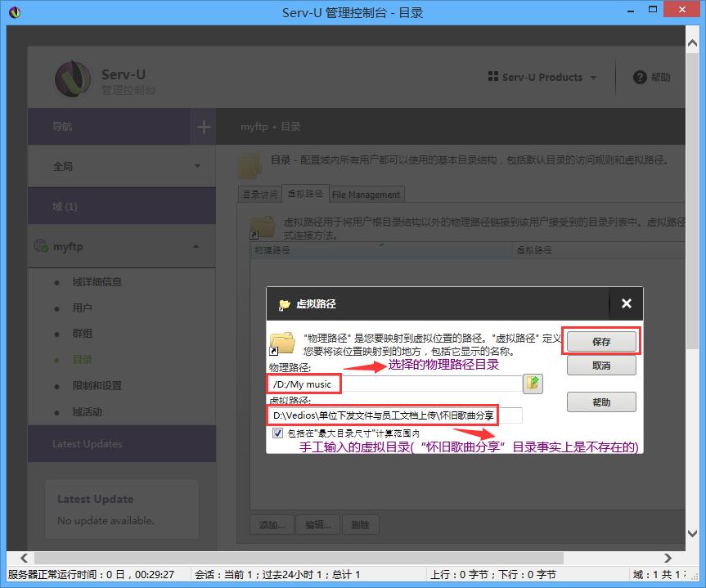Toggle 包括在最大目录尺寸计算范围内 checkbox

point(278,433)
